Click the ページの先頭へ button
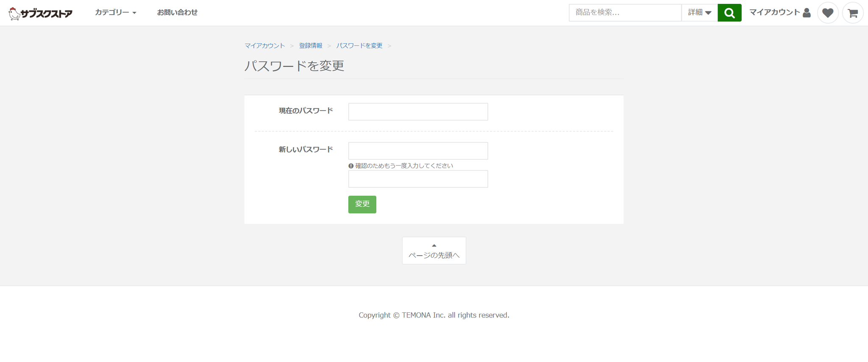 (434, 251)
